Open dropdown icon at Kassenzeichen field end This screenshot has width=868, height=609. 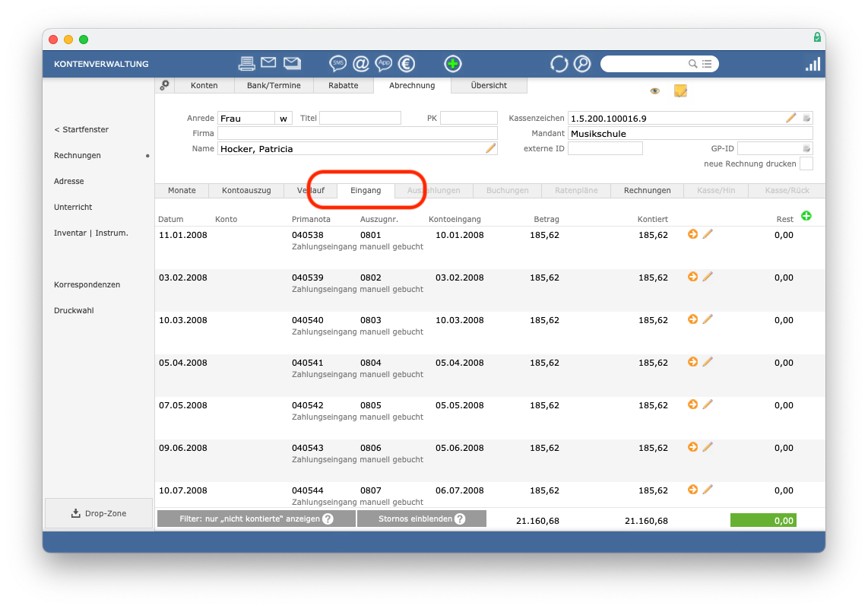(806, 118)
